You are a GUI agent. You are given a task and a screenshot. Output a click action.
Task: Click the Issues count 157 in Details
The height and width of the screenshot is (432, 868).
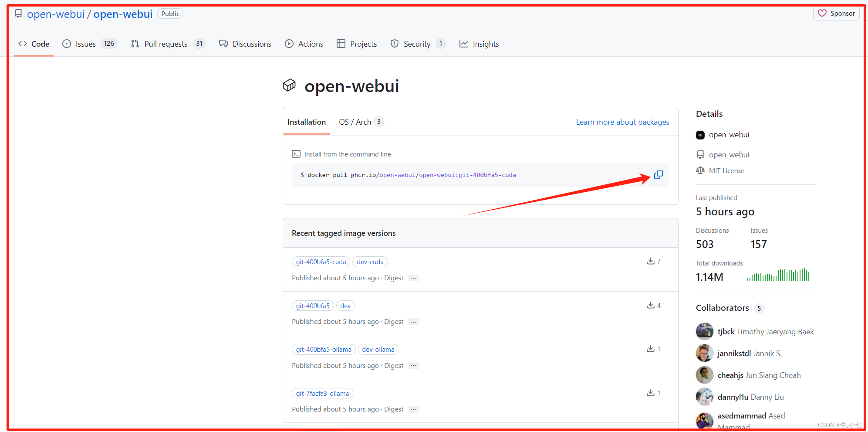click(759, 245)
